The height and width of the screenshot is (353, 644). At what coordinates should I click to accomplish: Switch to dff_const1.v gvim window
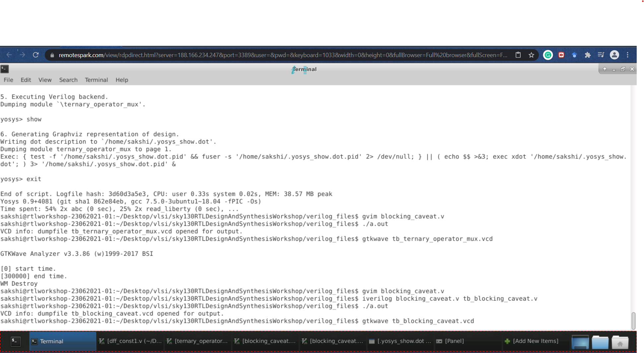point(130,341)
